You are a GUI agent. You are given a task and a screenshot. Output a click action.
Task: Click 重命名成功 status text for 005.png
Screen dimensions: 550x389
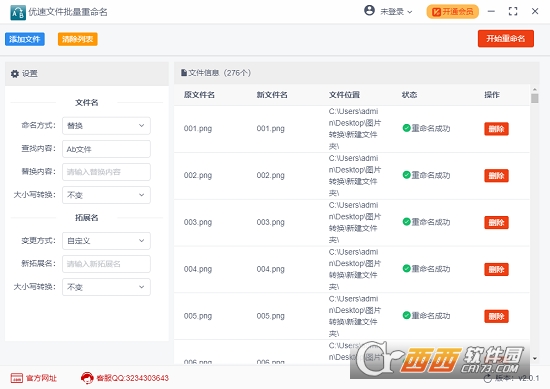[431, 316]
